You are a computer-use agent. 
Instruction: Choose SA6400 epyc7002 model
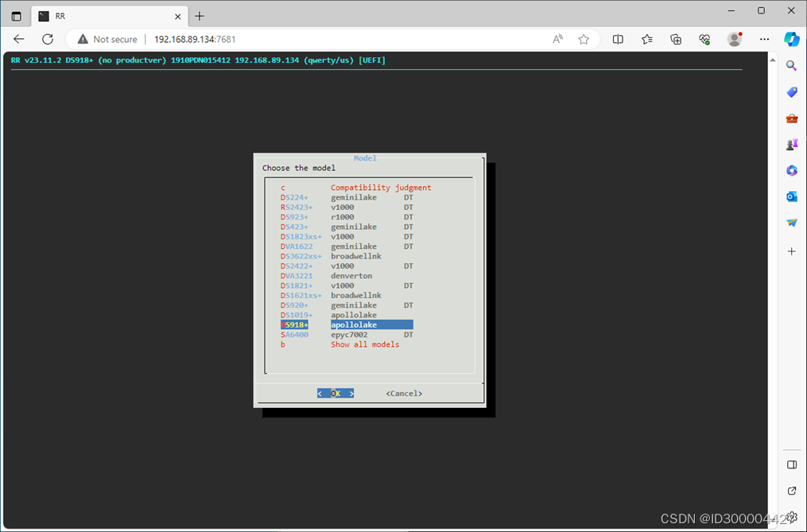pyautogui.click(x=347, y=334)
